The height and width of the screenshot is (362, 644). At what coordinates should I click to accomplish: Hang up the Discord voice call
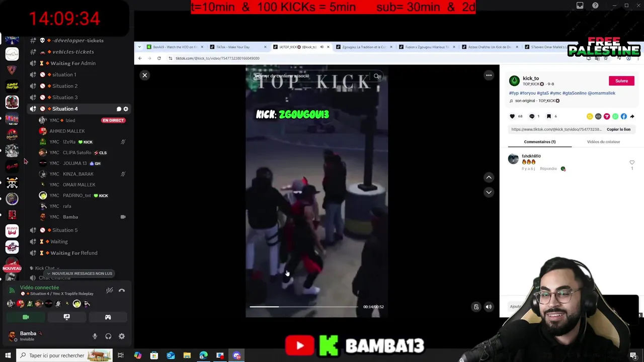pyautogui.click(x=121, y=291)
